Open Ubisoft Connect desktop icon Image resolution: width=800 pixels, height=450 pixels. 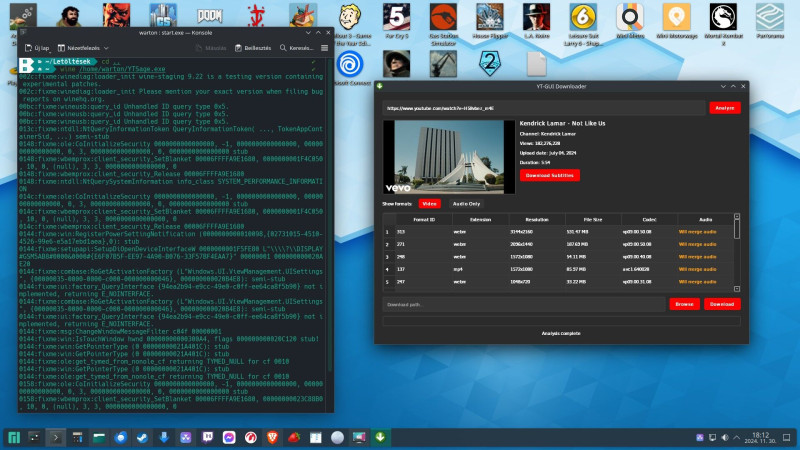point(350,64)
